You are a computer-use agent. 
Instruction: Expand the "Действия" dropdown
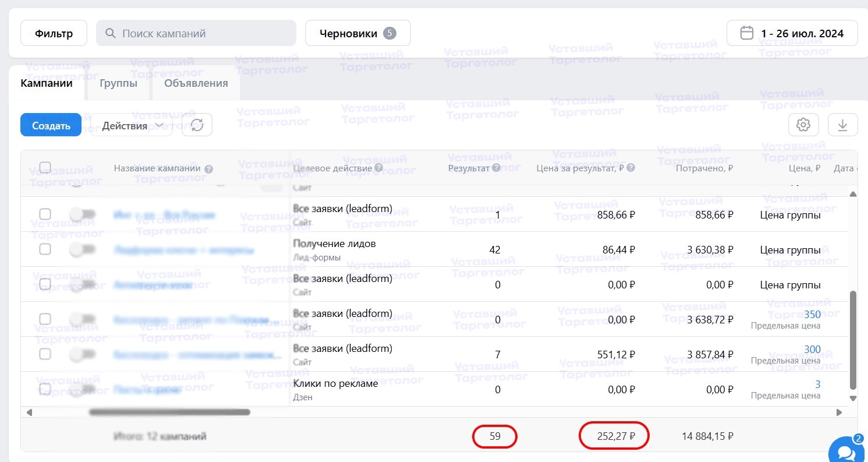click(x=132, y=125)
